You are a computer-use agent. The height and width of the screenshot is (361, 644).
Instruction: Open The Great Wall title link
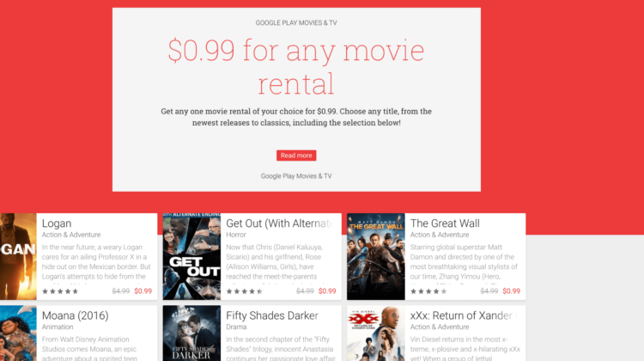coord(445,223)
